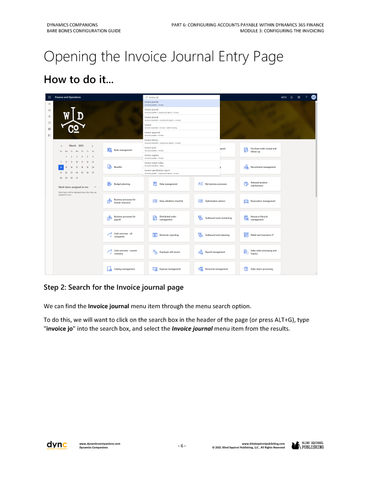Open the Retail and commerce IT tile
The image size is (371, 480).
(x=260, y=235)
